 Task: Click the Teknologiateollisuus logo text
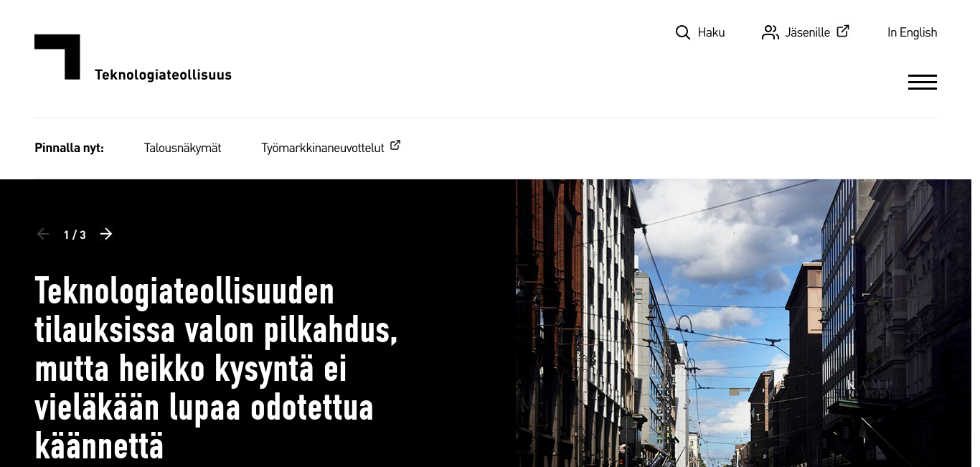pos(163,75)
